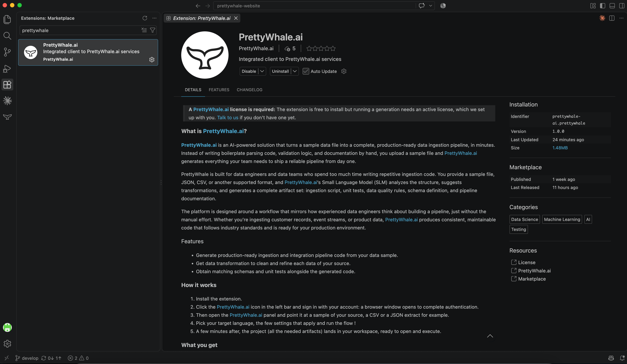Screen dimensions: 627x364
Task: Open extension settings gear next to Auto Update
Action: click(344, 71)
